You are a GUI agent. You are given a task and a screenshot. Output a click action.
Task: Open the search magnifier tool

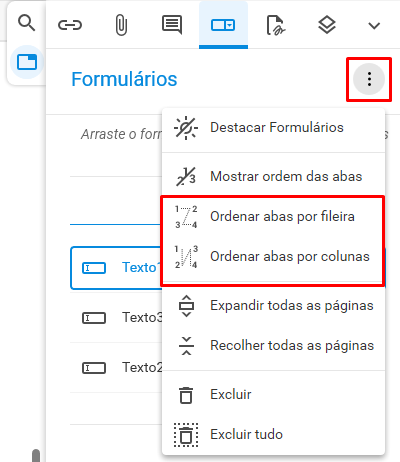pyautogui.click(x=26, y=23)
